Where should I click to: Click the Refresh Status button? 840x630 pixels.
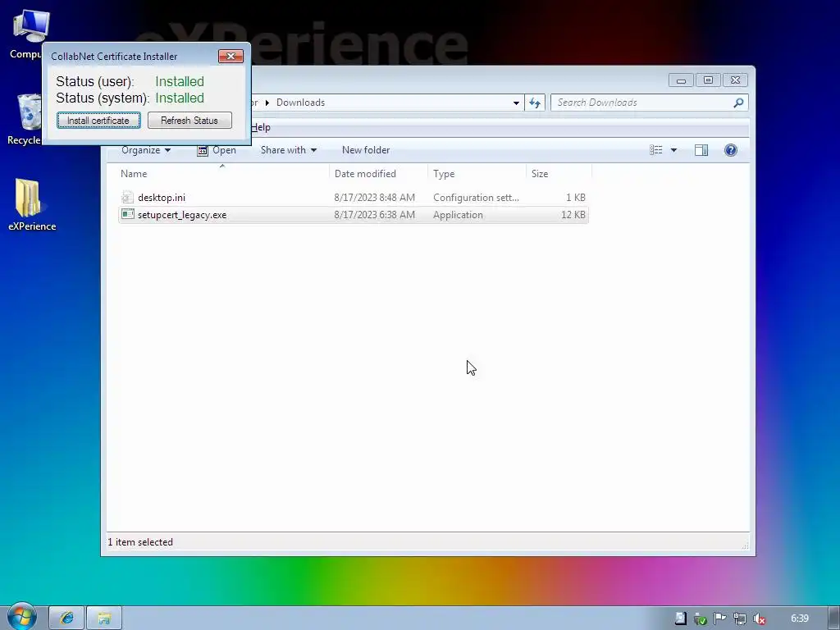point(189,120)
